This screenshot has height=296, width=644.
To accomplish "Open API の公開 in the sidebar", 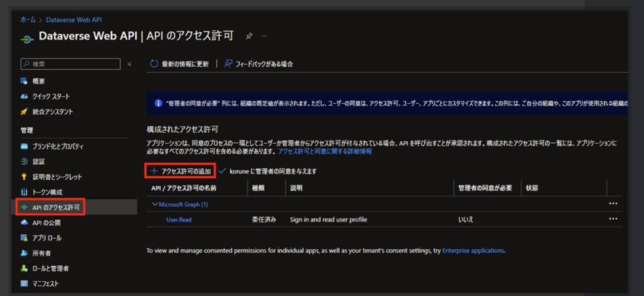I will [47, 223].
